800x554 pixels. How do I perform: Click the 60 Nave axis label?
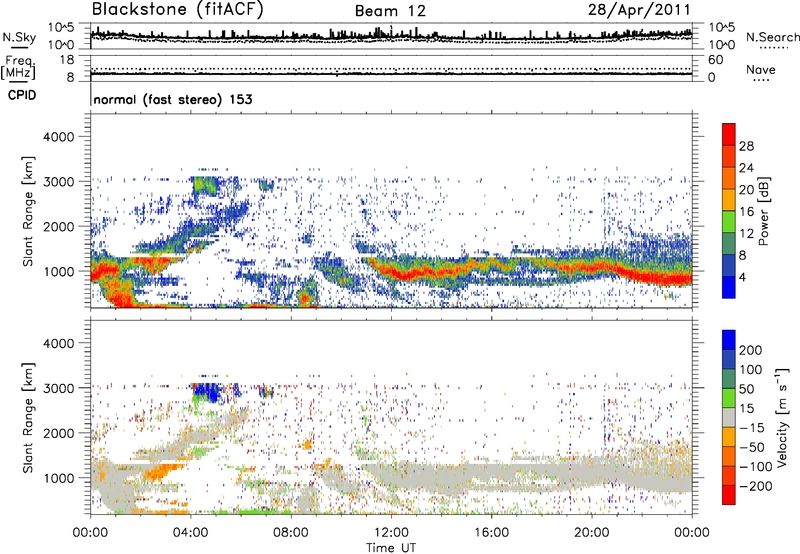(715, 60)
